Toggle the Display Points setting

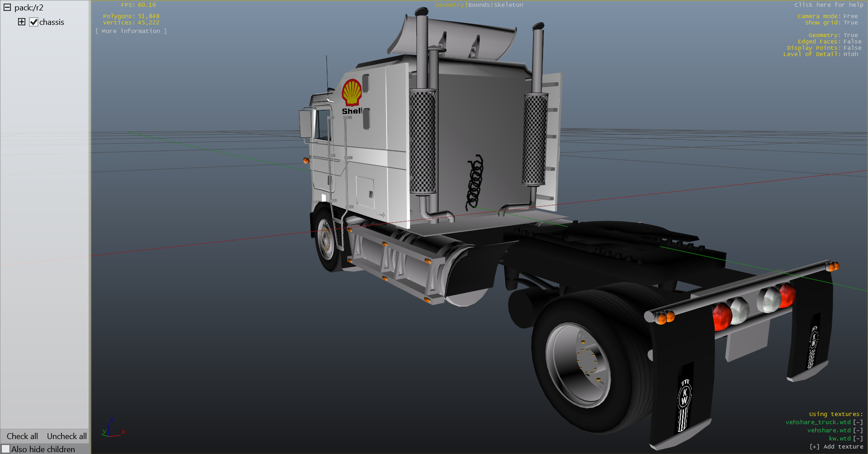tap(824, 47)
